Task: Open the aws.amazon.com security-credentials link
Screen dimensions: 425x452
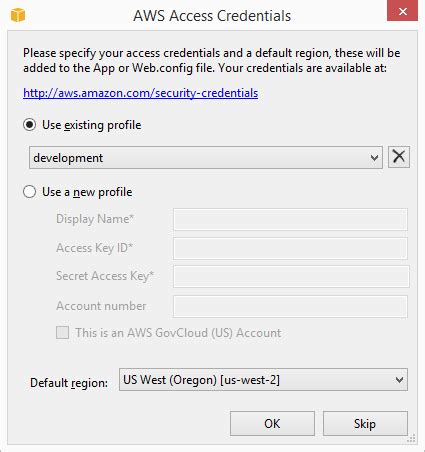Action: click(140, 93)
